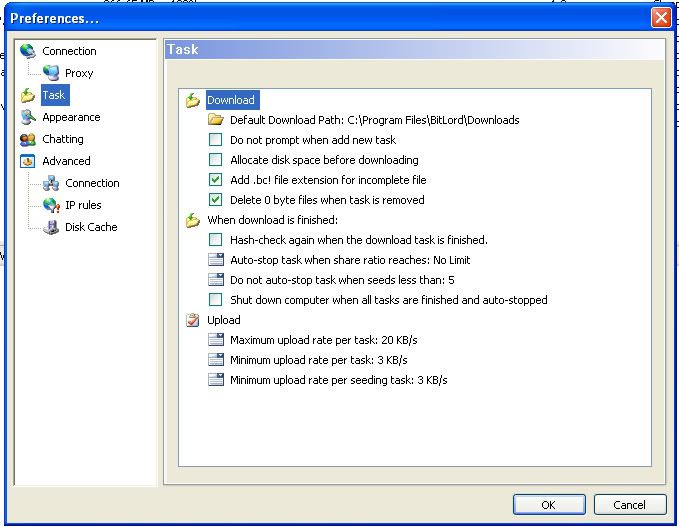Click the IP rules icon

pos(51,205)
